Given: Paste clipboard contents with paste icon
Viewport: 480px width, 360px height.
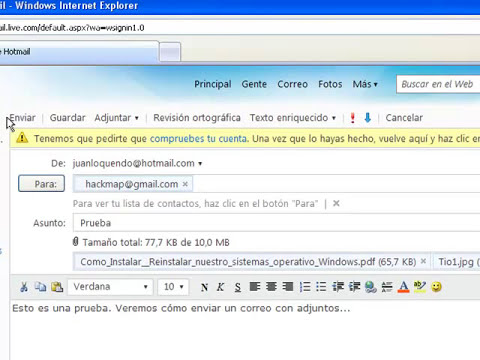Looking at the screenshot, I should pos(57,287).
